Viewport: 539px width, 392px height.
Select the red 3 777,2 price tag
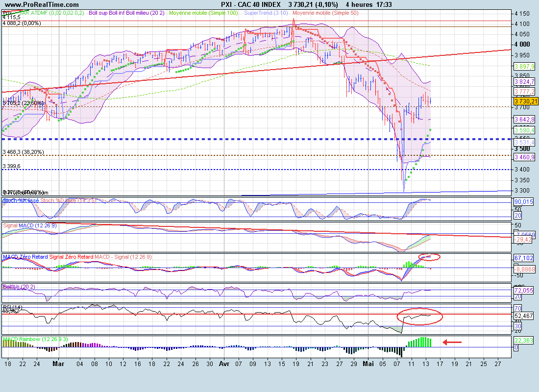point(525,92)
